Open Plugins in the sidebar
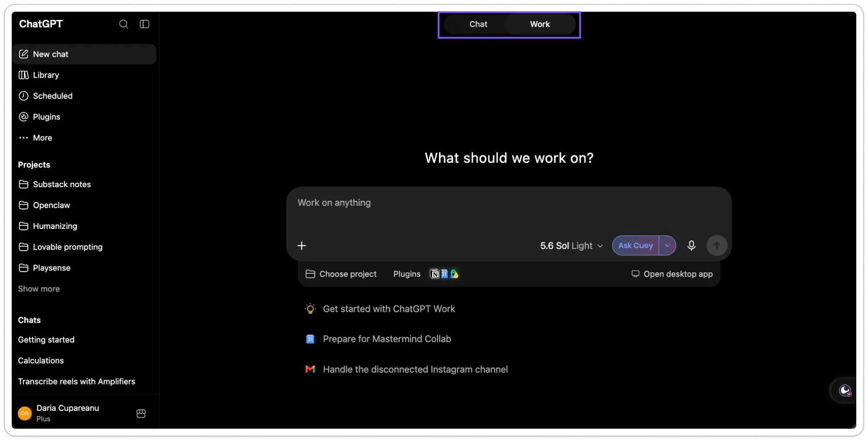The image size is (868, 440). point(84,117)
